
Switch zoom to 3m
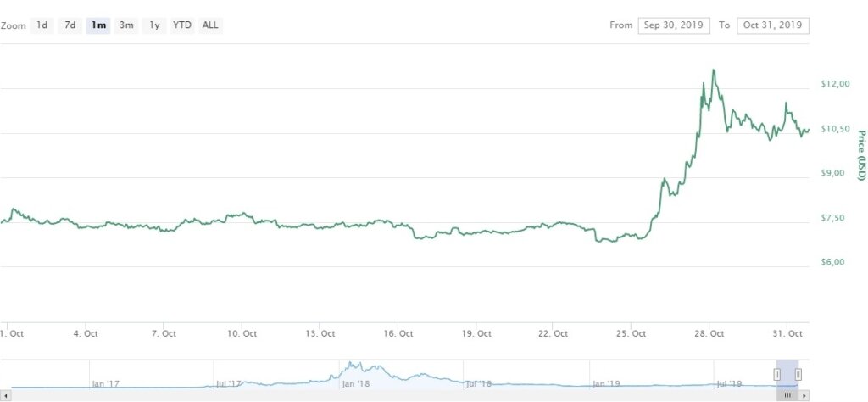(x=126, y=25)
